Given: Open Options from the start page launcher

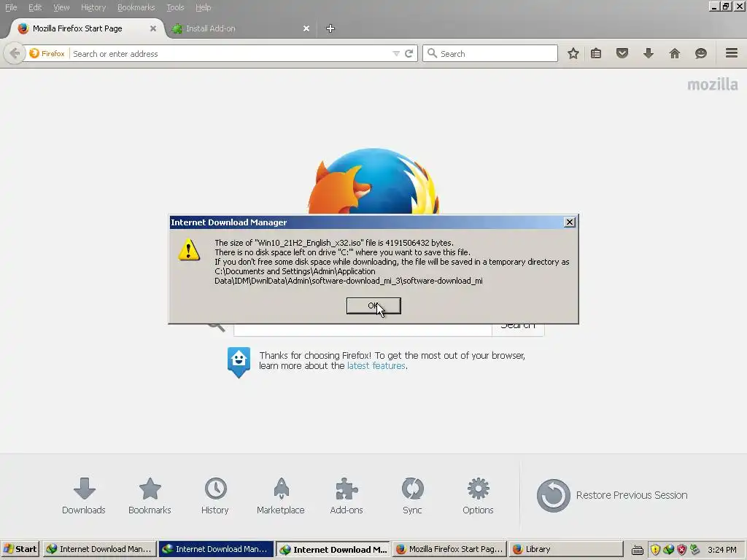Looking at the screenshot, I should (478, 496).
